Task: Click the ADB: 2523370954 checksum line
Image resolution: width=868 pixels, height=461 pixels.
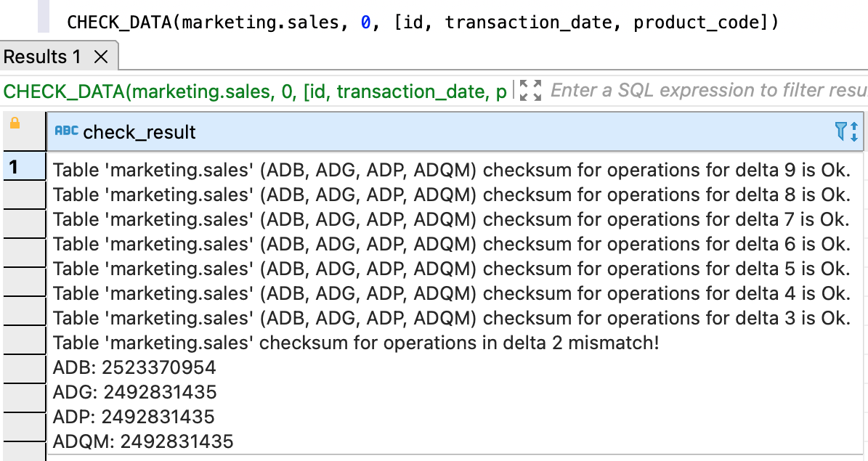Action: (x=134, y=367)
